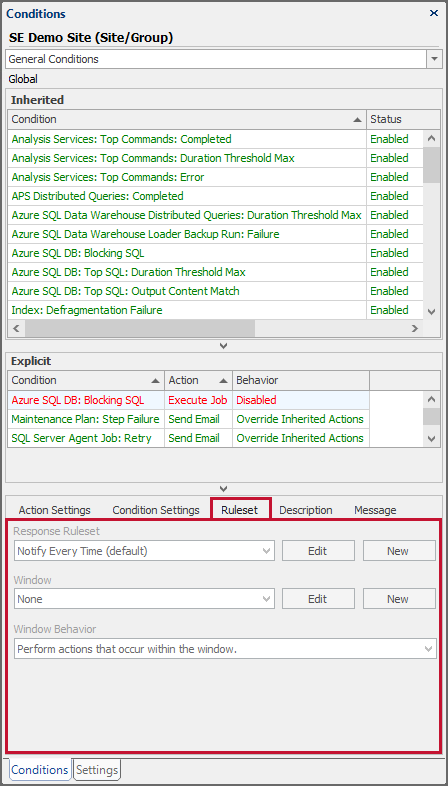Click New next to Response Ruleset
Image resolution: width=448 pixels, height=786 pixels.
[399, 551]
